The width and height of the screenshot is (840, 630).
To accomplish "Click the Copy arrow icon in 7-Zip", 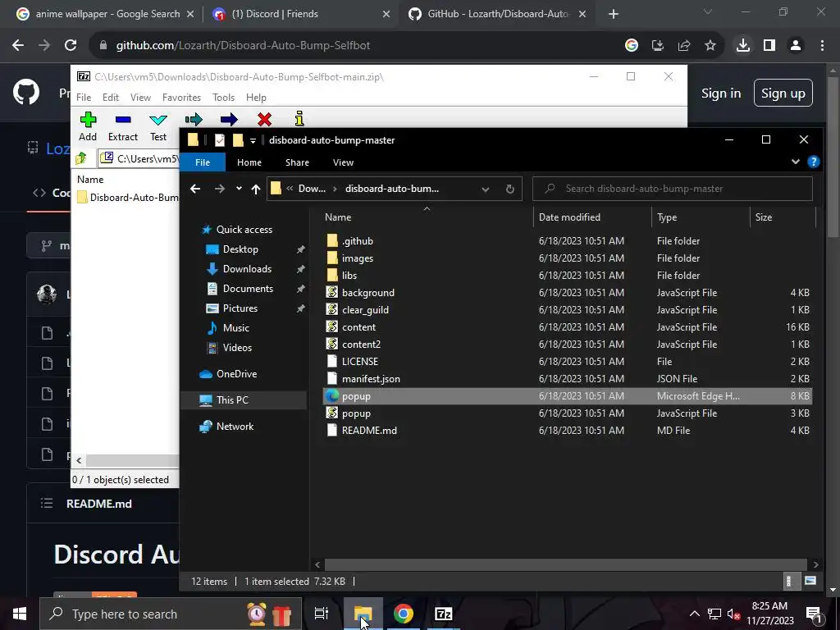I will pos(194,119).
